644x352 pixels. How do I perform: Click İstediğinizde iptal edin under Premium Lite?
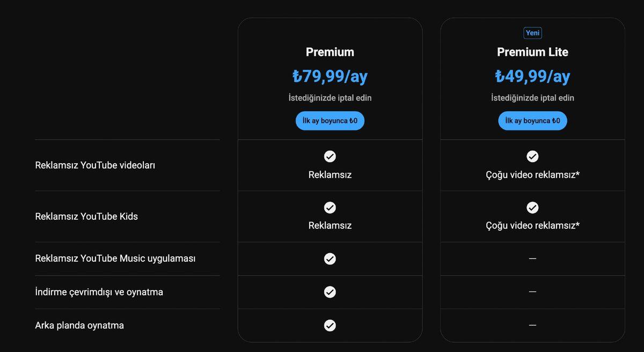(532, 98)
